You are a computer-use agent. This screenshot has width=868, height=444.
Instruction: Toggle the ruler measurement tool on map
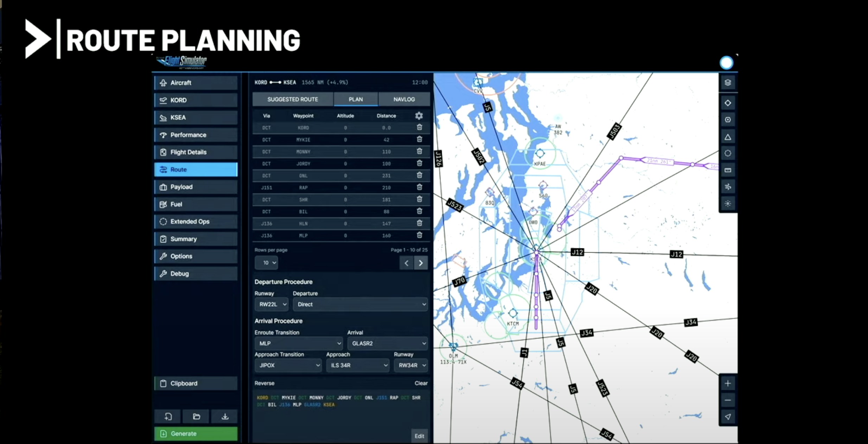point(728,170)
